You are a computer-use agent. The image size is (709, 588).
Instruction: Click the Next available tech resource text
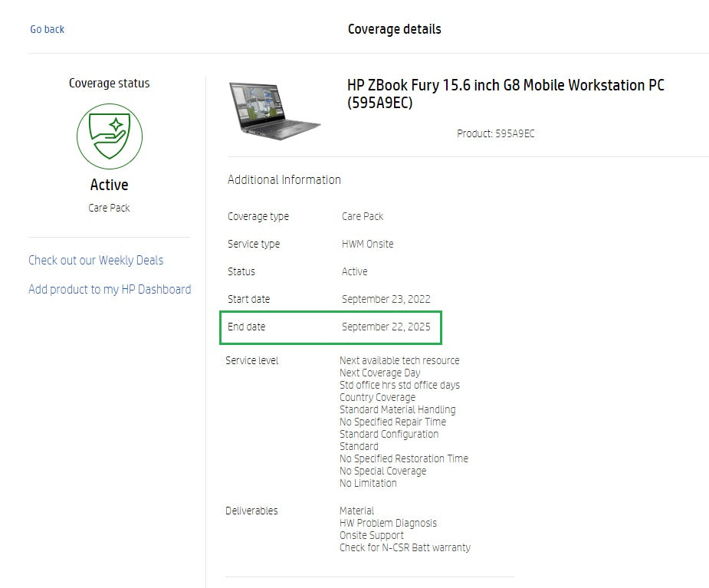[x=399, y=360]
